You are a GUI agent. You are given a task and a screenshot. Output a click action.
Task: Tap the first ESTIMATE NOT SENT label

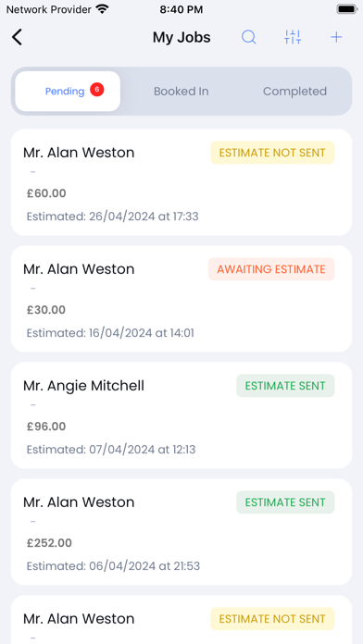click(x=272, y=153)
